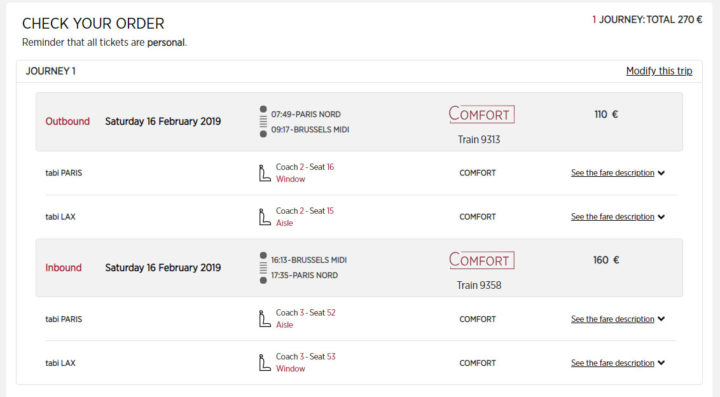Click the journey total 270 € summary

(647, 20)
